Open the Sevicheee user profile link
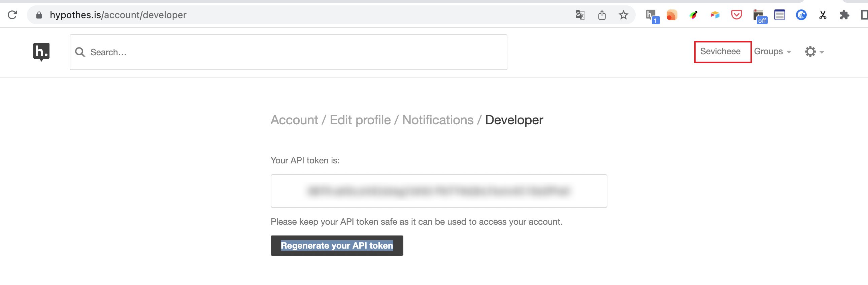 click(x=720, y=52)
